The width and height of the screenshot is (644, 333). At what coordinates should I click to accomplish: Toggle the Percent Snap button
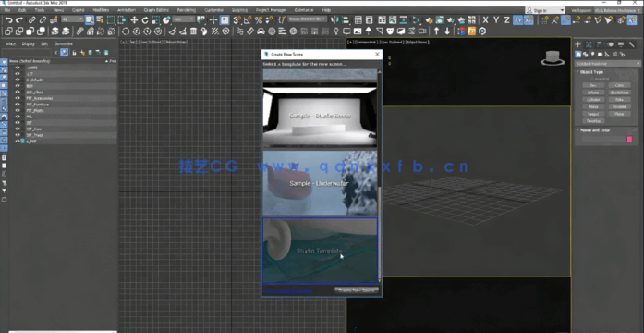(x=259, y=19)
